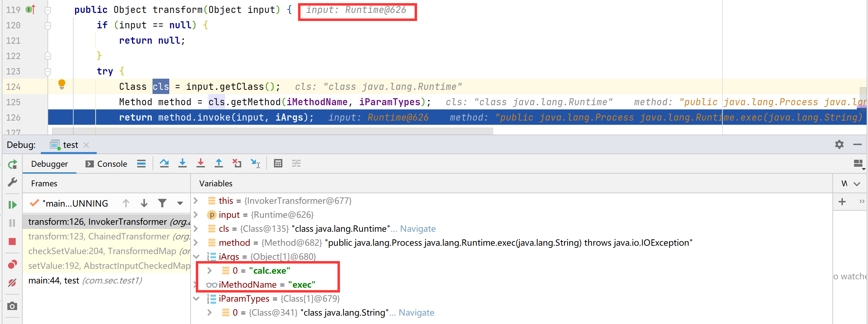Expand the 'method' Method@682 variable
The height and width of the screenshot is (324, 868).
coord(196,243)
